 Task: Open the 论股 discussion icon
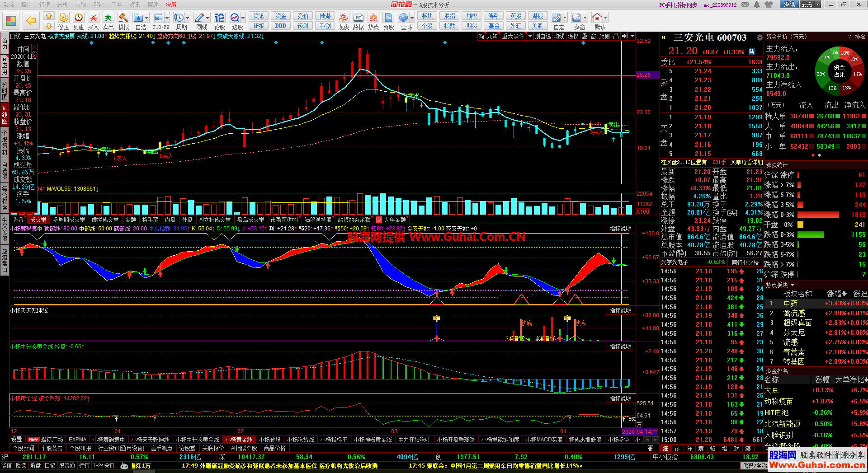pyautogui.click(x=220, y=21)
